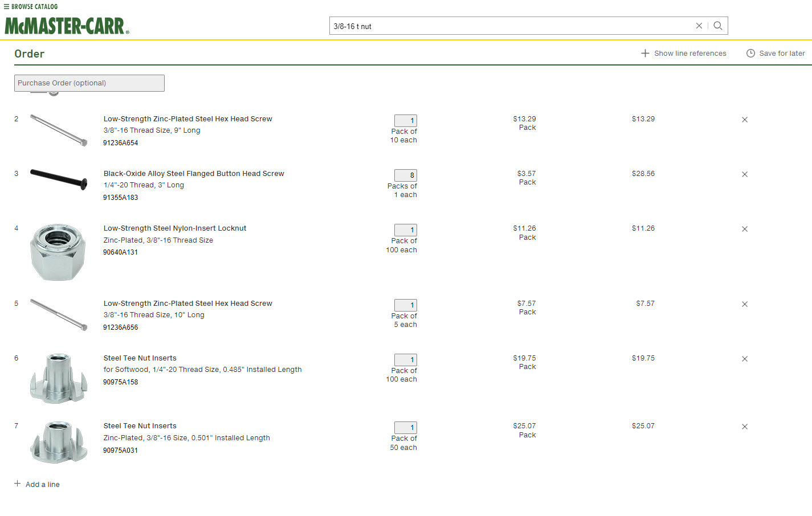Click the McMaster-Carr logo
Screen dimensions: 812x516
click(67, 26)
